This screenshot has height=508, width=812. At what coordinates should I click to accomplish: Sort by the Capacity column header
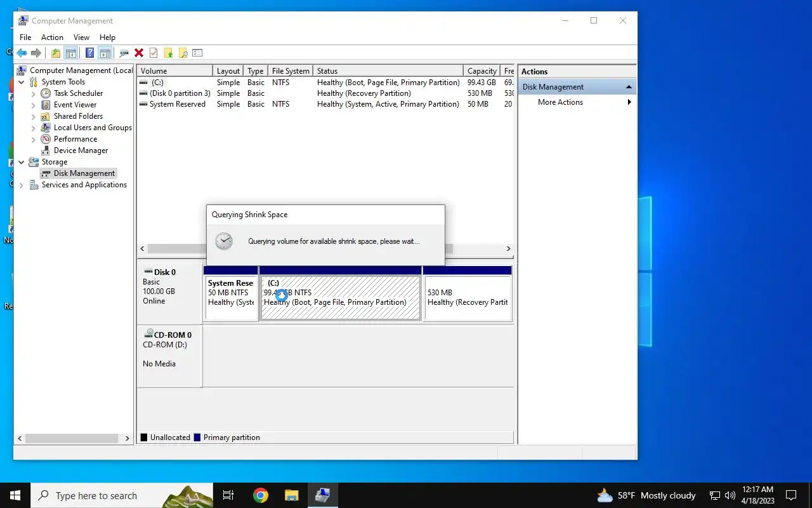click(482, 71)
